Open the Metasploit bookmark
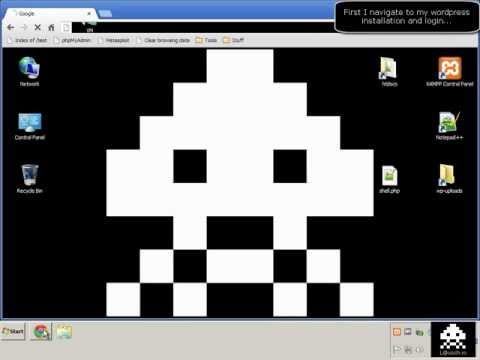 114,40
